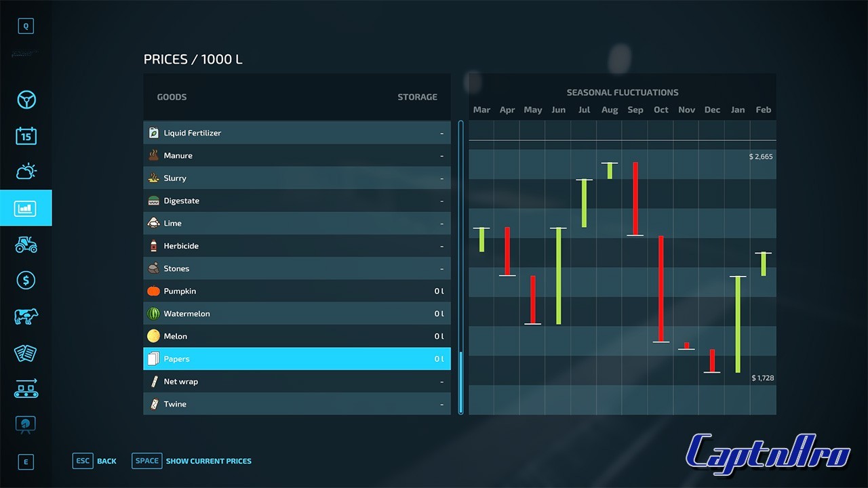868x488 pixels.
Task: Select the prices chart sidebar icon
Action: 26,208
